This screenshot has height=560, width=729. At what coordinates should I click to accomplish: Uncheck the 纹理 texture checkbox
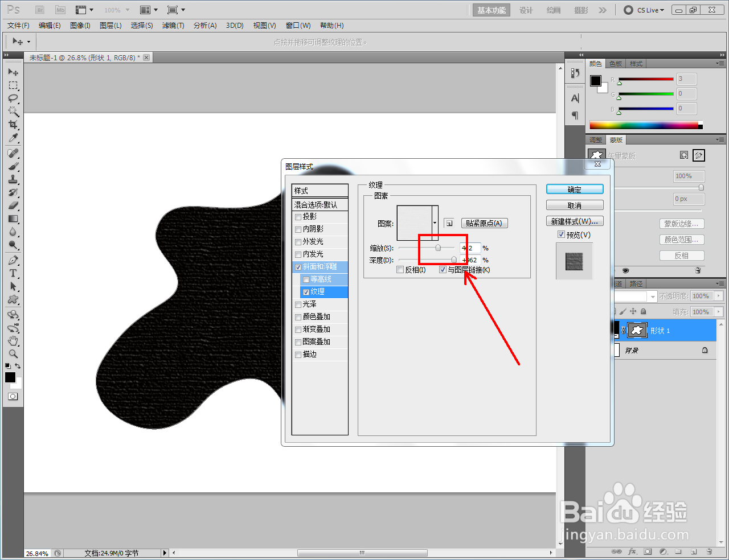click(306, 292)
